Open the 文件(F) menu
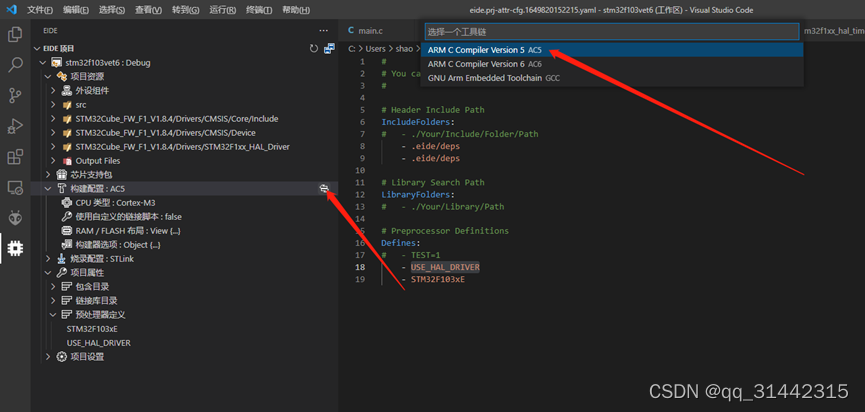865x412 pixels. point(40,10)
